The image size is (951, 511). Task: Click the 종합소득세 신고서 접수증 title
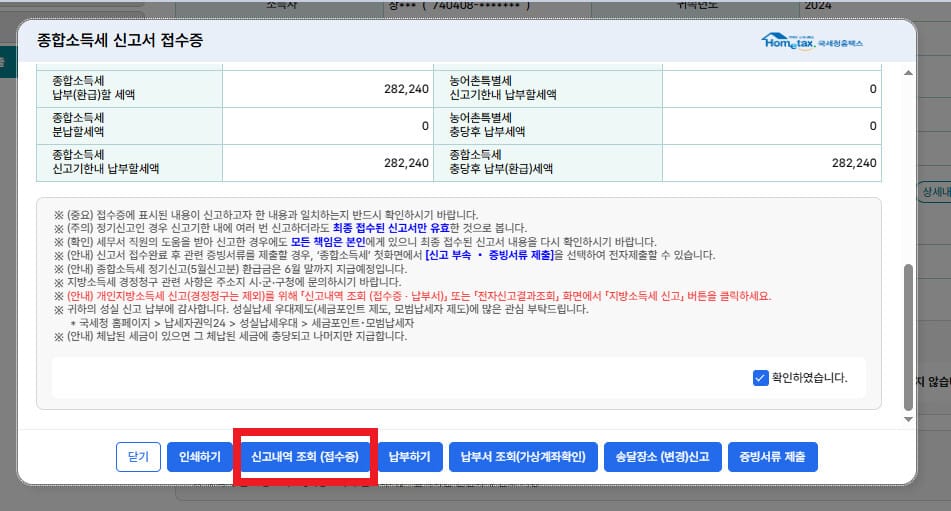tap(119, 40)
